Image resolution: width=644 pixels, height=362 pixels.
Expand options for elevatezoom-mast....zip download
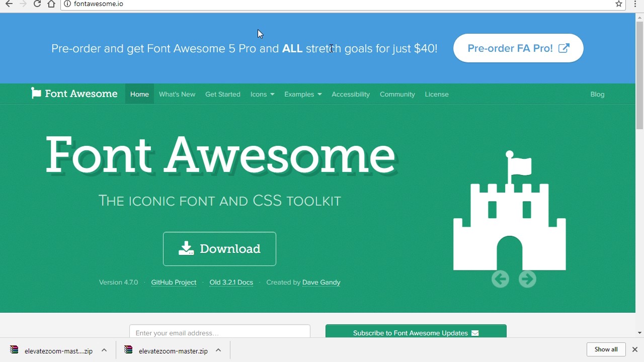(x=104, y=350)
